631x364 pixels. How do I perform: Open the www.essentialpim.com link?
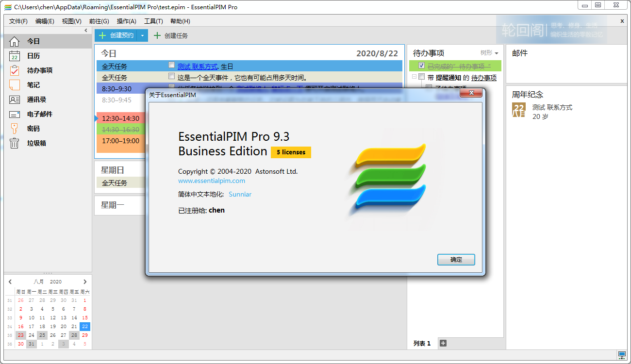pyautogui.click(x=211, y=181)
